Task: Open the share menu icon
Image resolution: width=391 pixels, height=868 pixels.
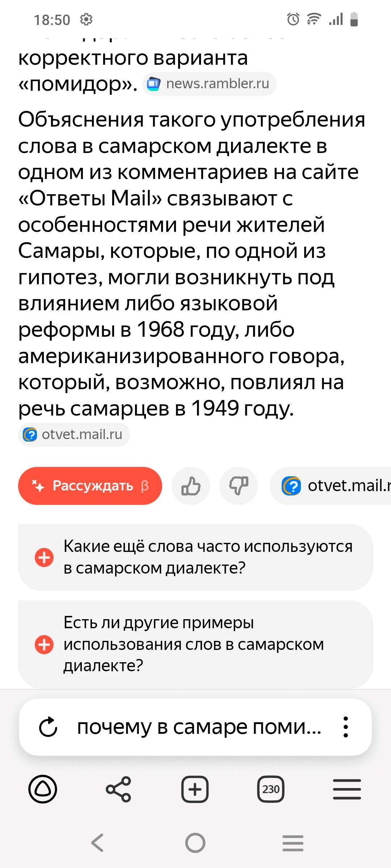Action: [x=118, y=789]
